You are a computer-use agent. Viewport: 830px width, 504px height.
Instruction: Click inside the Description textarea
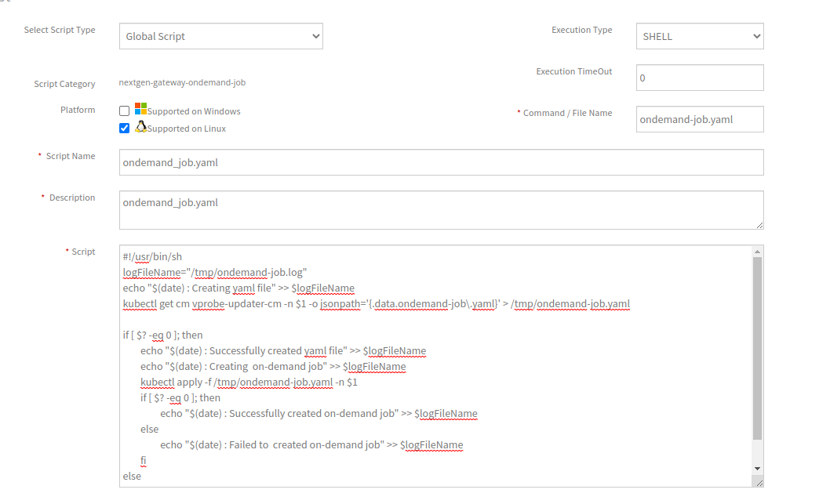[441, 209]
